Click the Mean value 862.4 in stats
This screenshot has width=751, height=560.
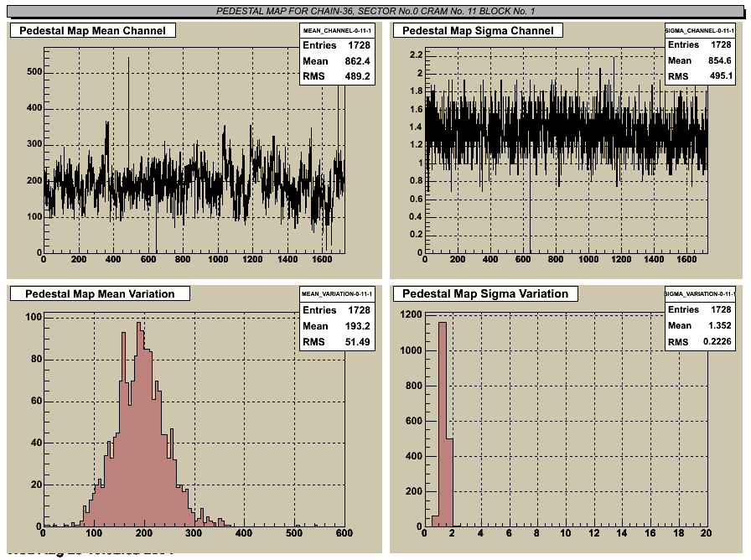357,61
